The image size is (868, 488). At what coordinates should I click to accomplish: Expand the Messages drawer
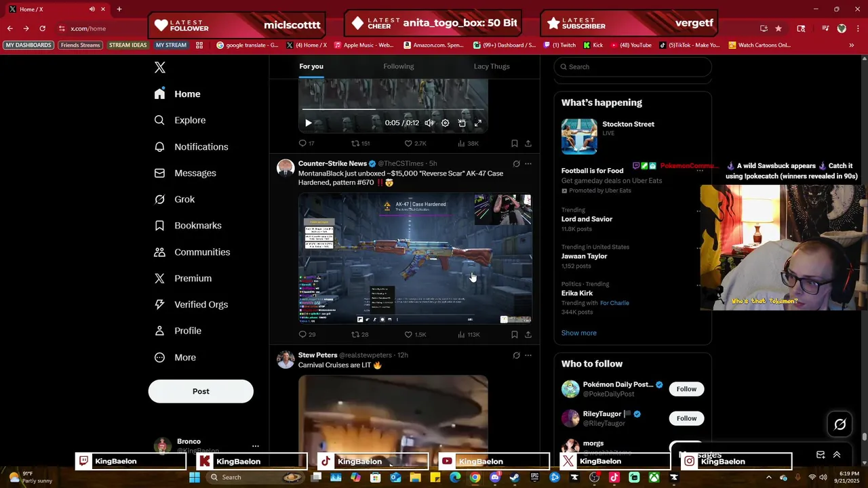click(837, 455)
